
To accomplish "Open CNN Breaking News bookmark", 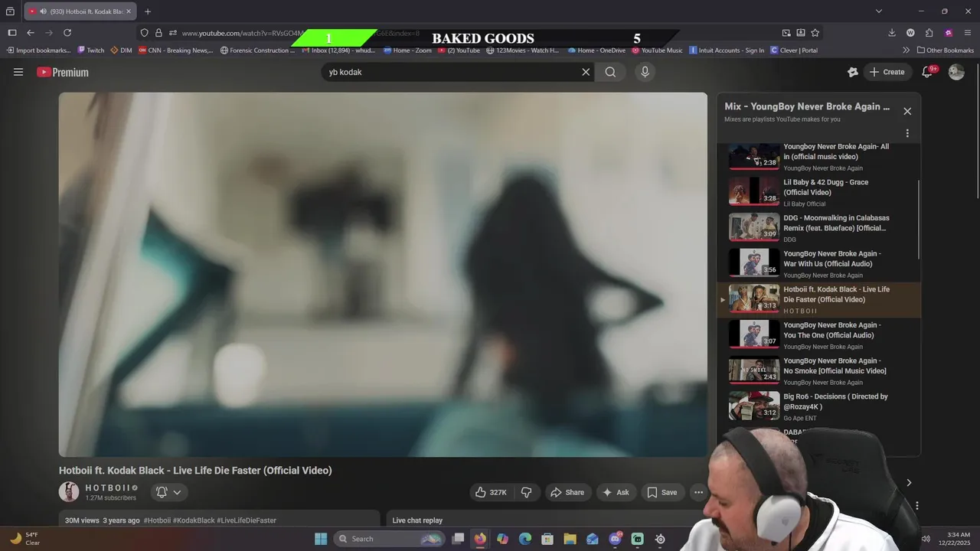I will pos(175,51).
